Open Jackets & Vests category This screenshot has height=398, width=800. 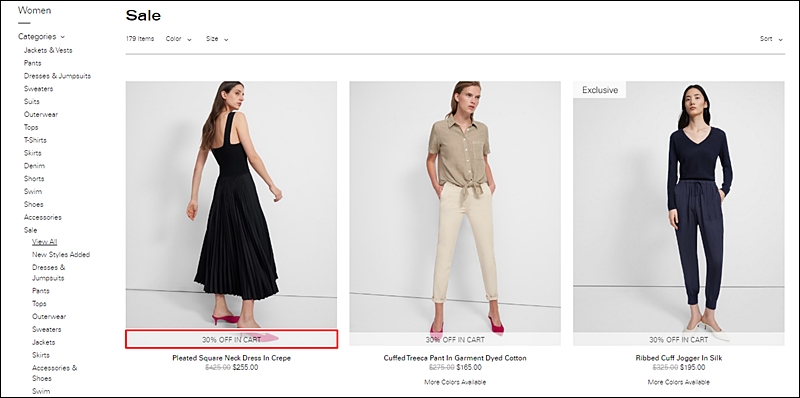48,50
